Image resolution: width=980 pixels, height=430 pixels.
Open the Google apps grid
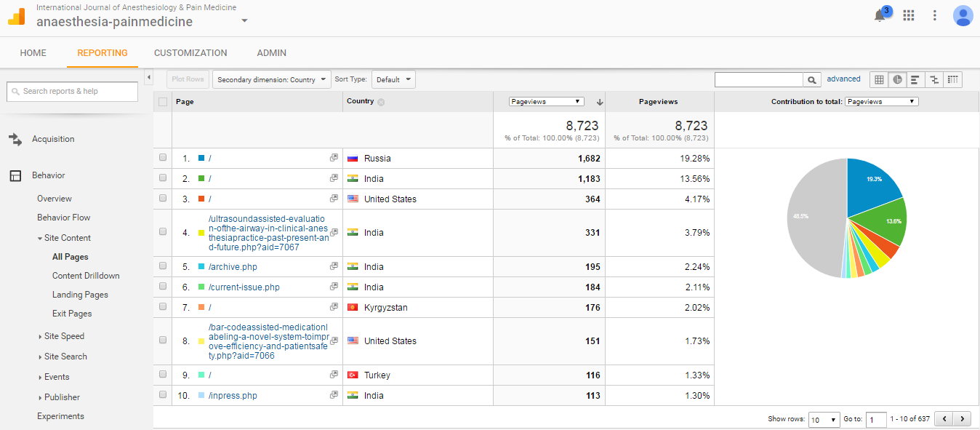(x=909, y=15)
